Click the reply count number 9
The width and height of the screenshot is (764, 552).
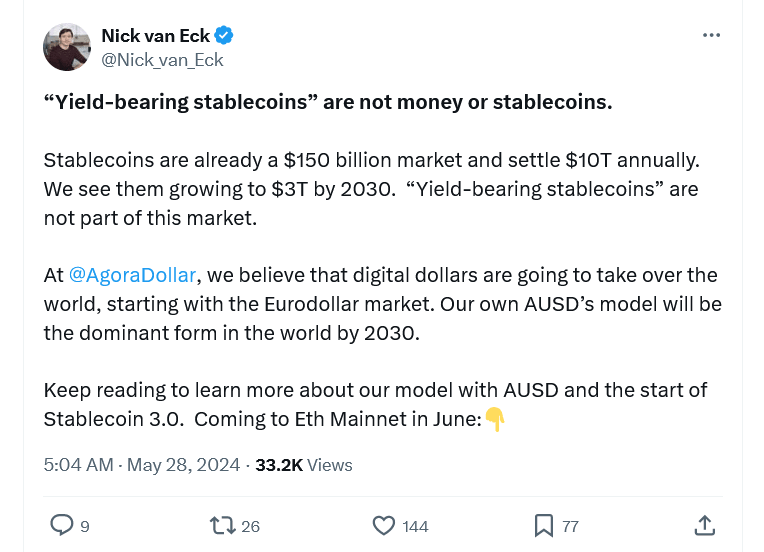pos(85,526)
